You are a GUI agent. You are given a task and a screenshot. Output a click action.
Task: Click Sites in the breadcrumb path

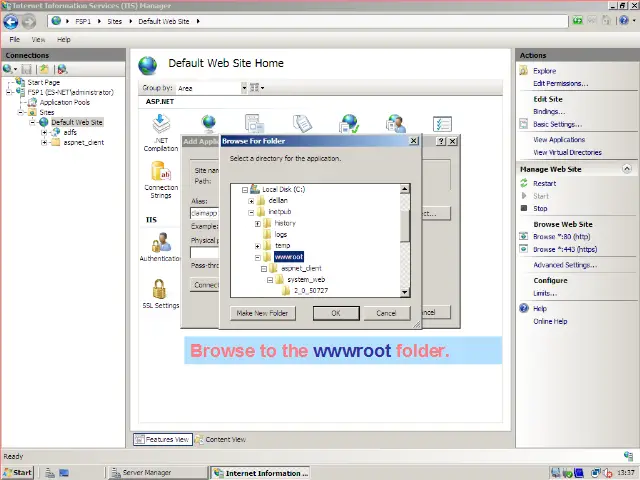tap(115, 21)
